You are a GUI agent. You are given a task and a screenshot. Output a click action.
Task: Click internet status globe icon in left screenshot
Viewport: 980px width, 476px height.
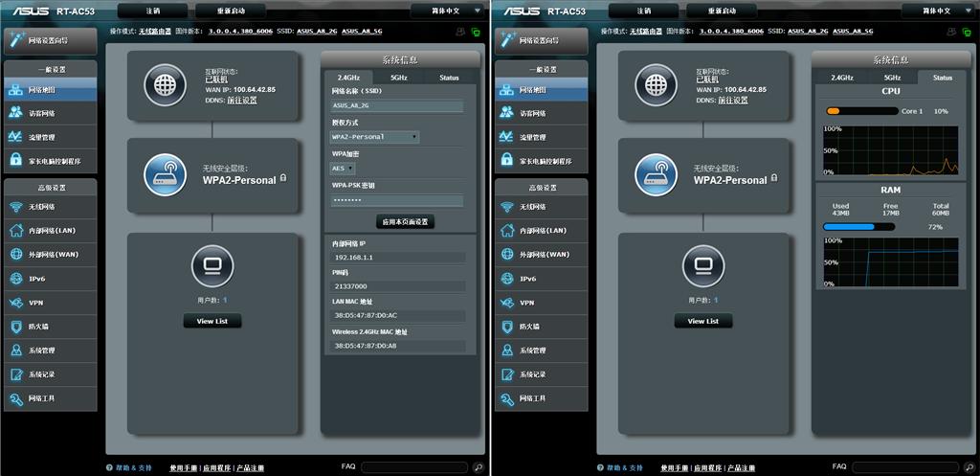click(x=165, y=85)
